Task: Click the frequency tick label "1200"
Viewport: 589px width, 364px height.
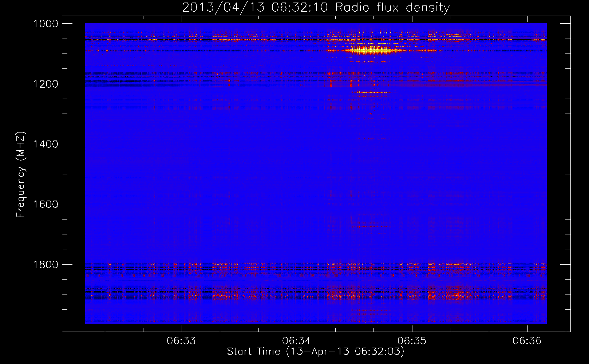Action: click(46, 84)
